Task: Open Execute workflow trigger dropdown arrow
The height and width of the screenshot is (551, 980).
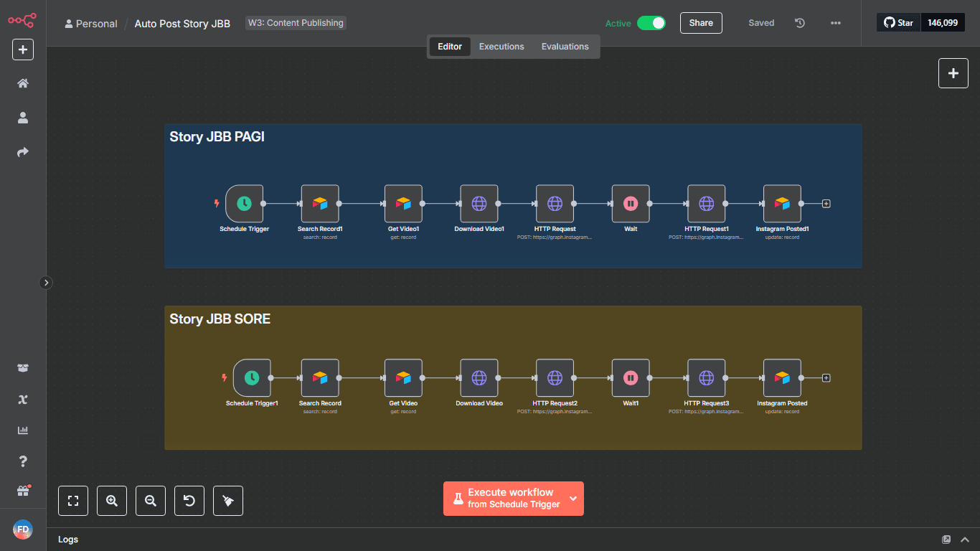Action: [x=573, y=499]
